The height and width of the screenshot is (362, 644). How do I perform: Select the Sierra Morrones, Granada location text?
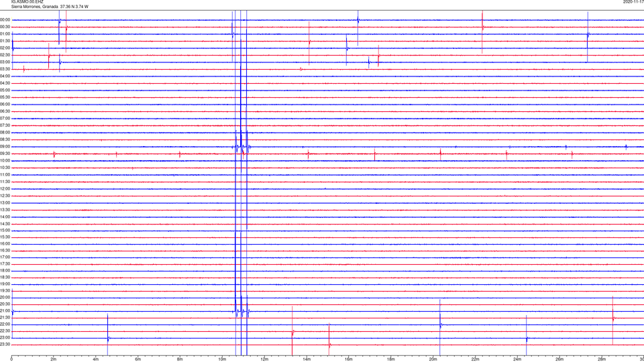pos(34,7)
